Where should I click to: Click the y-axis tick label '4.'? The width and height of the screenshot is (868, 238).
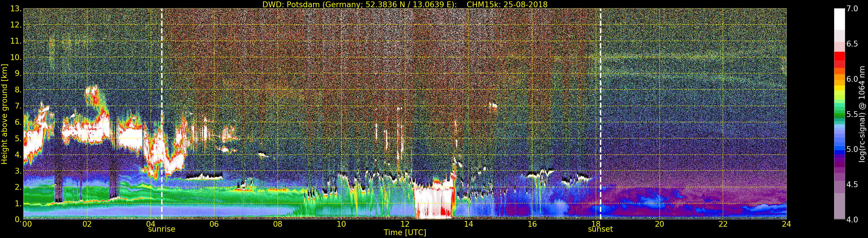coord(18,155)
